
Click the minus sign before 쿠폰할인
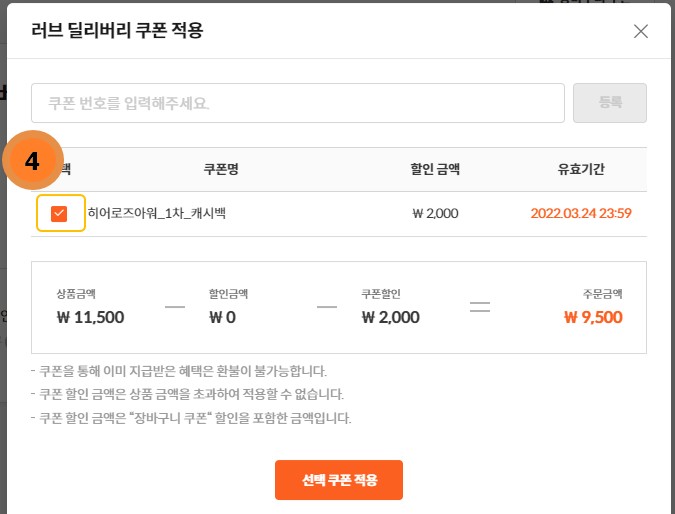327,307
